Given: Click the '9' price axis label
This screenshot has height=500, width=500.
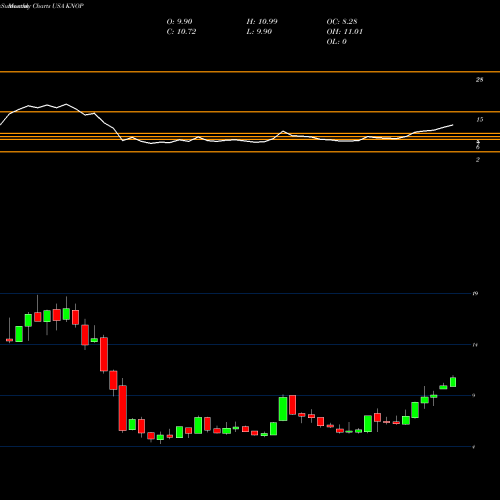Looking at the screenshot, I should [474, 395].
